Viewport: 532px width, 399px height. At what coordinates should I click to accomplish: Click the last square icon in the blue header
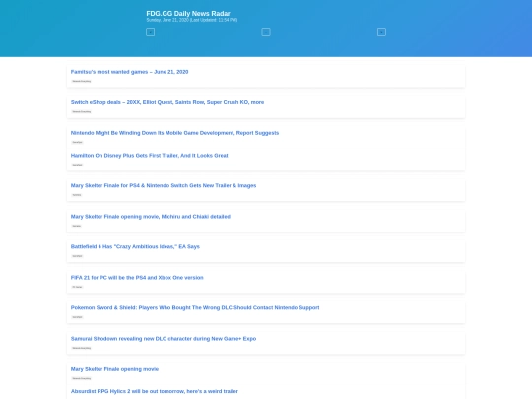(381, 33)
